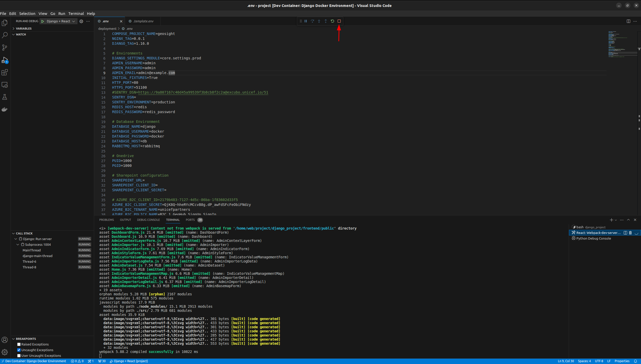This screenshot has height=364, width=641.
Task: Kill the React Webpack-dev-server terminal
Action: [630, 233]
